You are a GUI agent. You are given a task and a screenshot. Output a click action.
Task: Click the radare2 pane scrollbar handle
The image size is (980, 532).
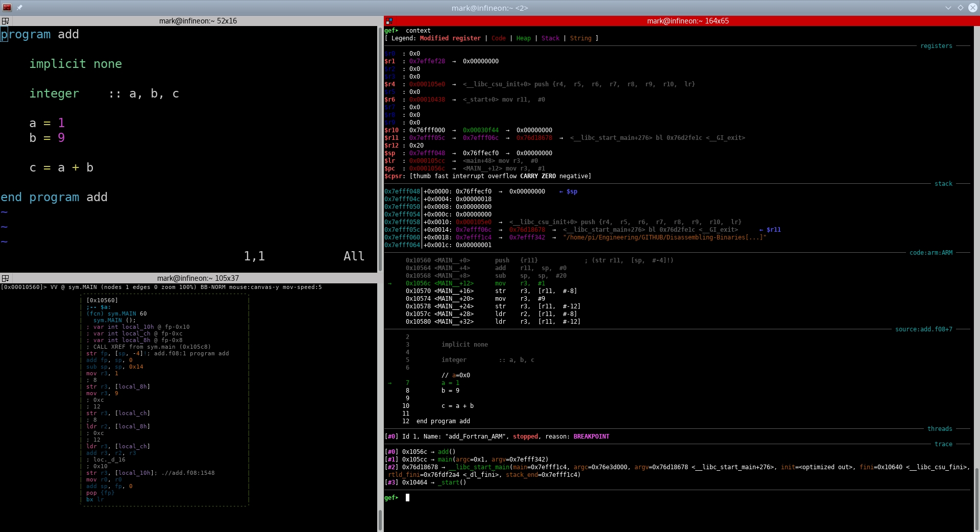click(380, 520)
